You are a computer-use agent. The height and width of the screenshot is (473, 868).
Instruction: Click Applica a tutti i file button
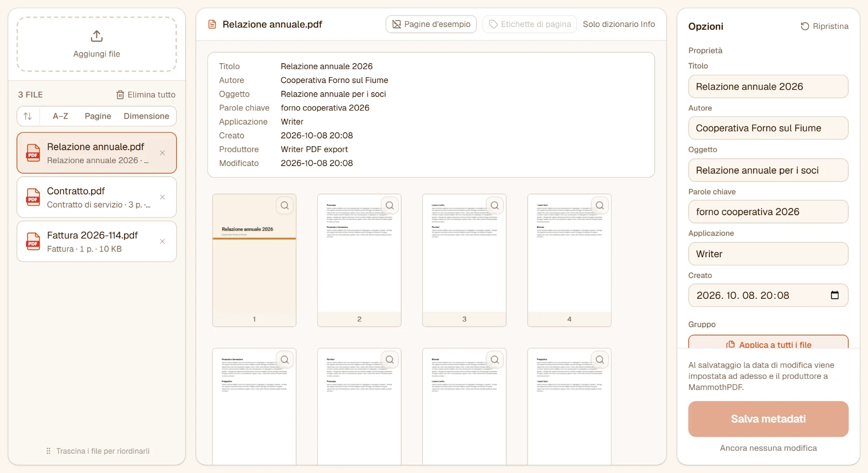[x=768, y=342]
